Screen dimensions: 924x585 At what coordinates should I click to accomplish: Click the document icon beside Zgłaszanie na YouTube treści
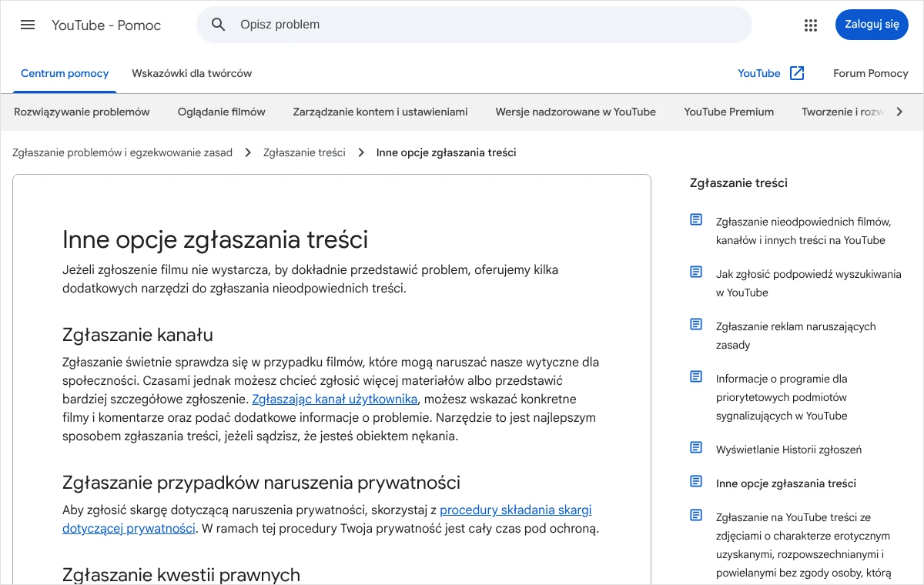tap(696, 516)
